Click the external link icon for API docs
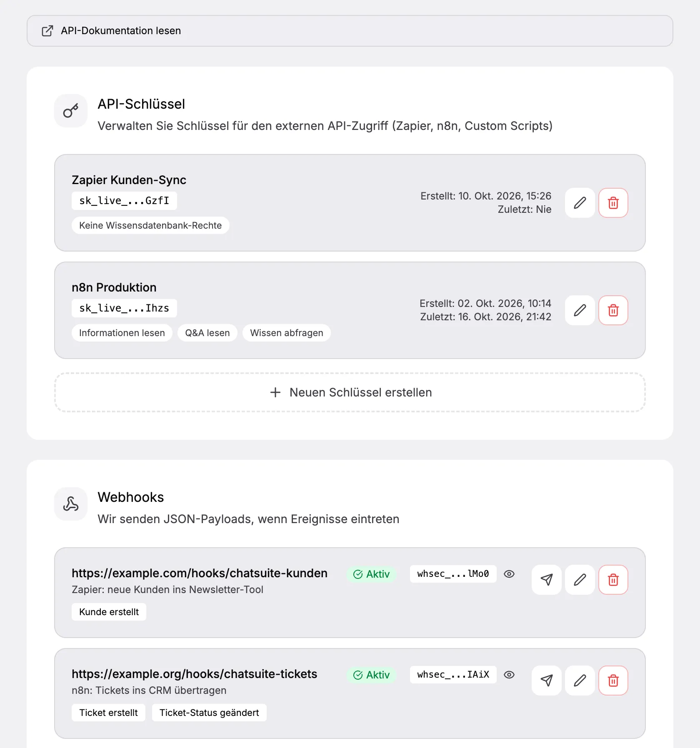The image size is (700, 748). click(47, 31)
